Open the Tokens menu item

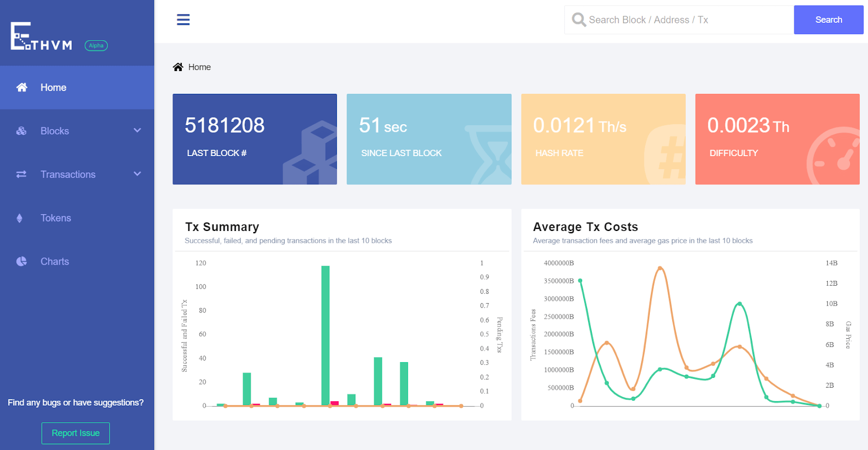(x=56, y=218)
